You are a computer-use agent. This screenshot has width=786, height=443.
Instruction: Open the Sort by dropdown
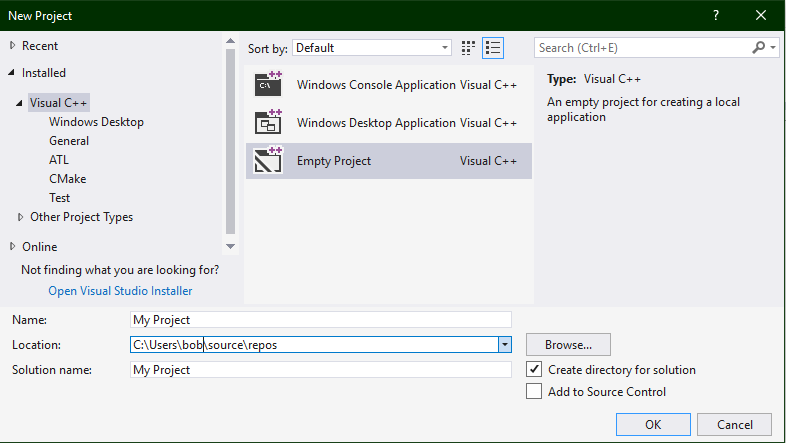(x=373, y=48)
